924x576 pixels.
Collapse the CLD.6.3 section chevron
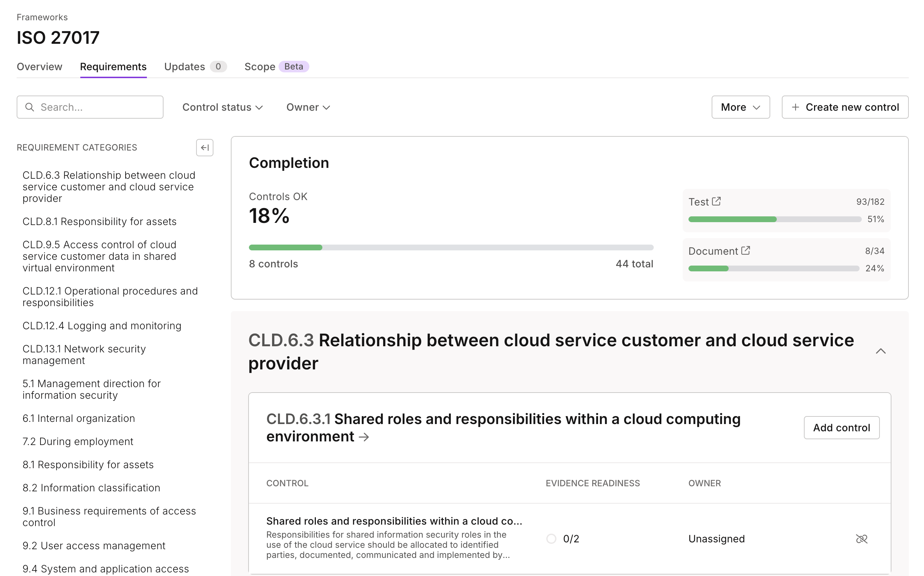pos(881,351)
